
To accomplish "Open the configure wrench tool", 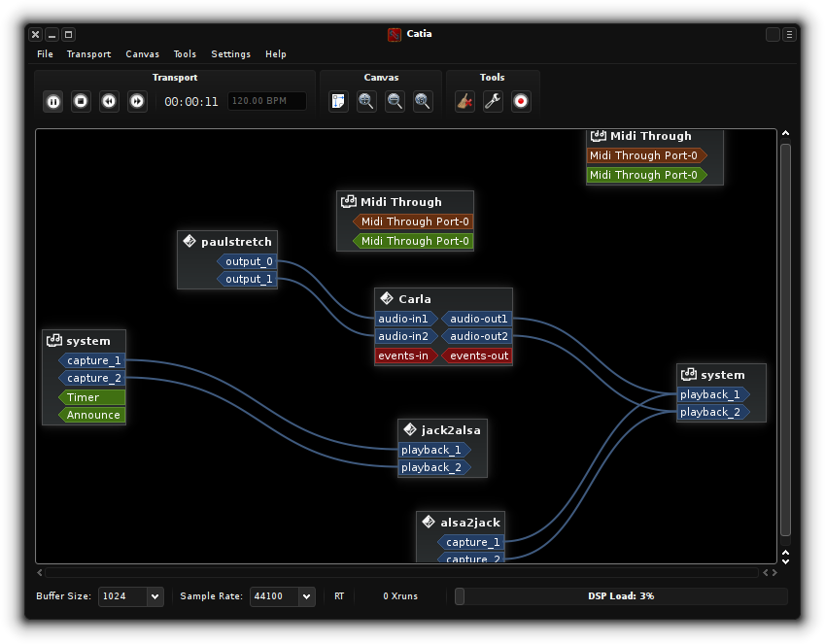I will (493, 101).
